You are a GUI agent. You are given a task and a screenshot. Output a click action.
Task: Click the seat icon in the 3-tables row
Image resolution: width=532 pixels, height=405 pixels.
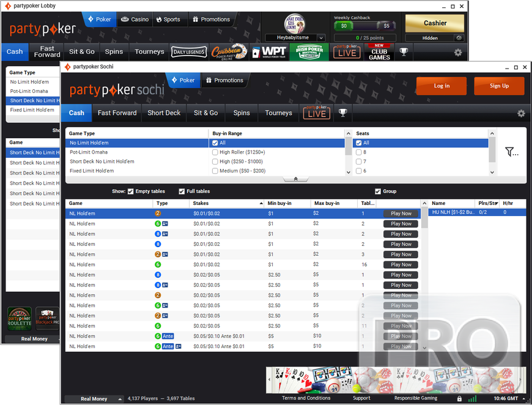tap(158, 255)
